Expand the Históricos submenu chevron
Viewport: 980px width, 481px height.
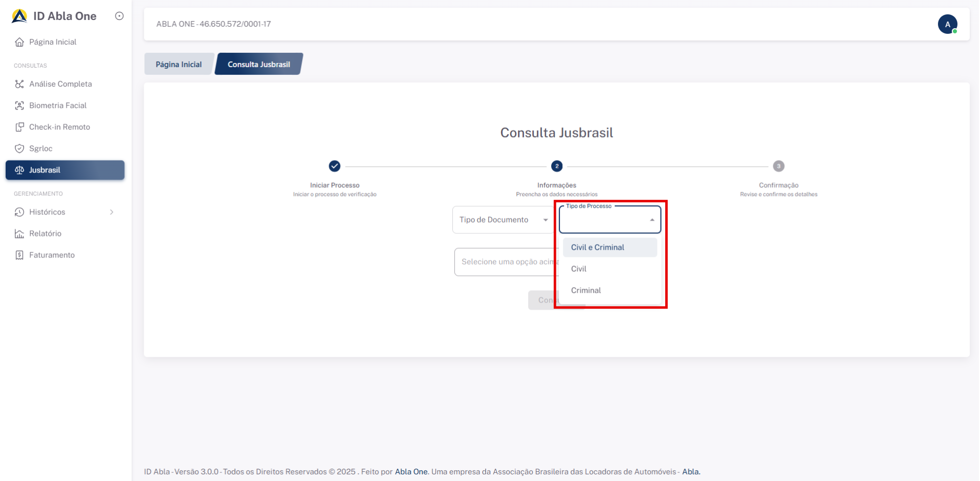[x=112, y=212]
